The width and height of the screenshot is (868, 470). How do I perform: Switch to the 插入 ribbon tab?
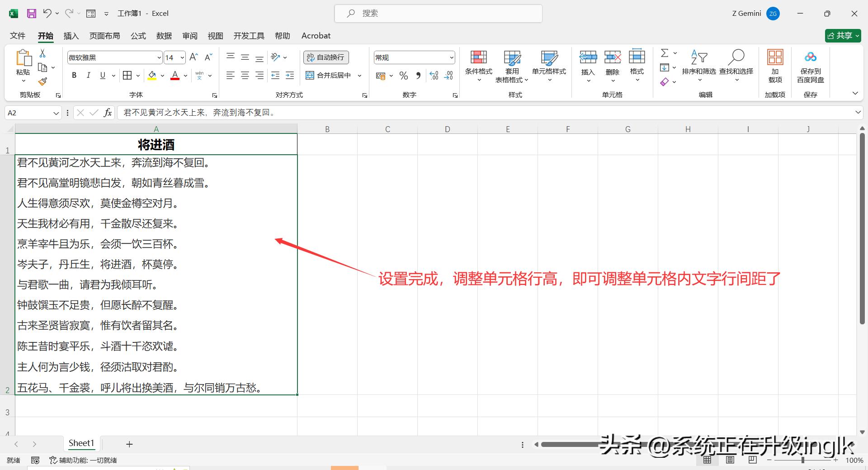tap(71, 36)
